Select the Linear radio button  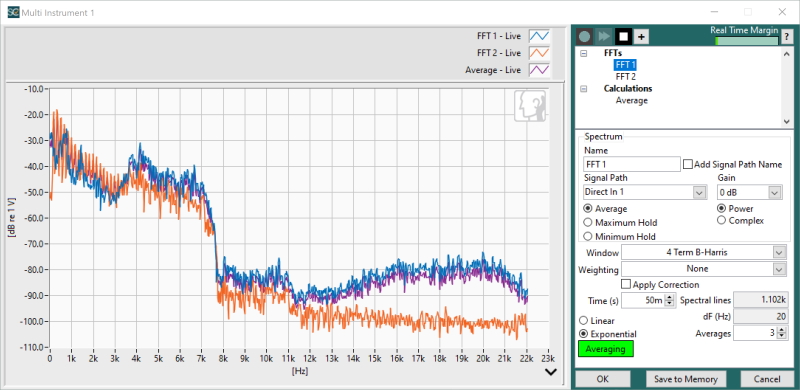(584, 321)
